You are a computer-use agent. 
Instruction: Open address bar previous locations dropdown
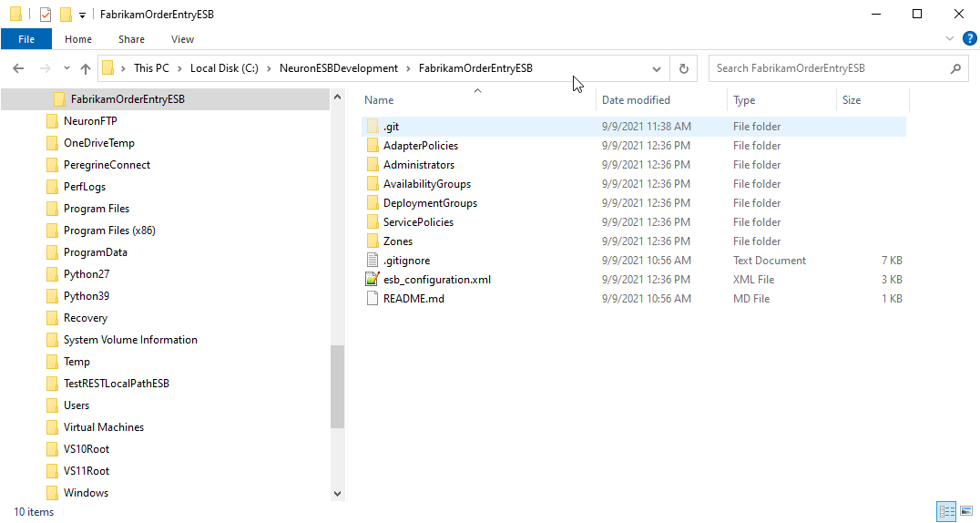coord(657,69)
